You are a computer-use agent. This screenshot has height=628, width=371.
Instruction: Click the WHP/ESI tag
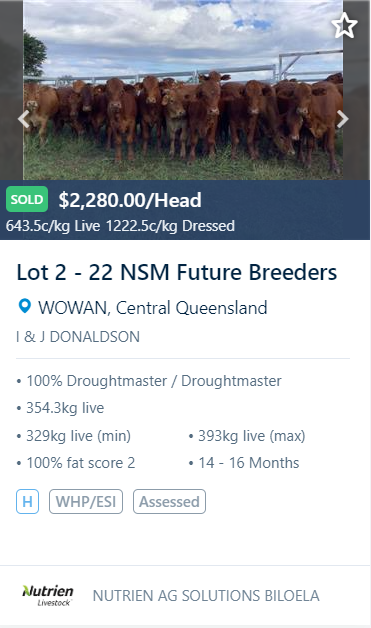(x=86, y=501)
